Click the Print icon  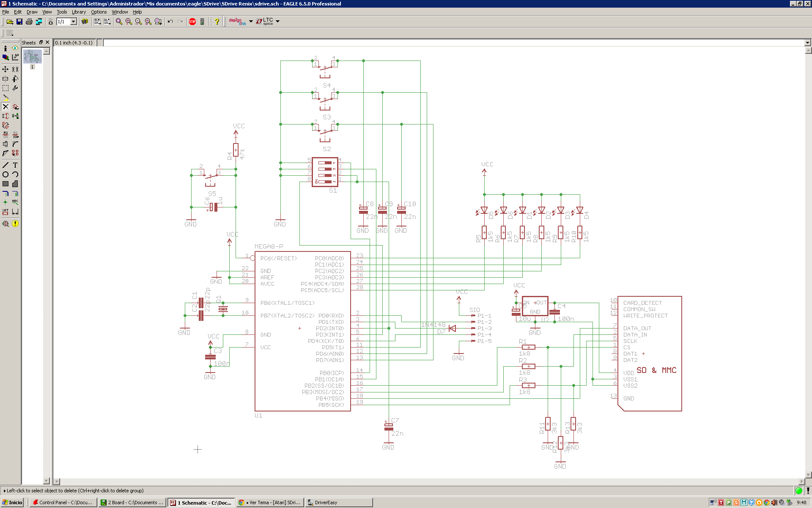tap(29, 22)
